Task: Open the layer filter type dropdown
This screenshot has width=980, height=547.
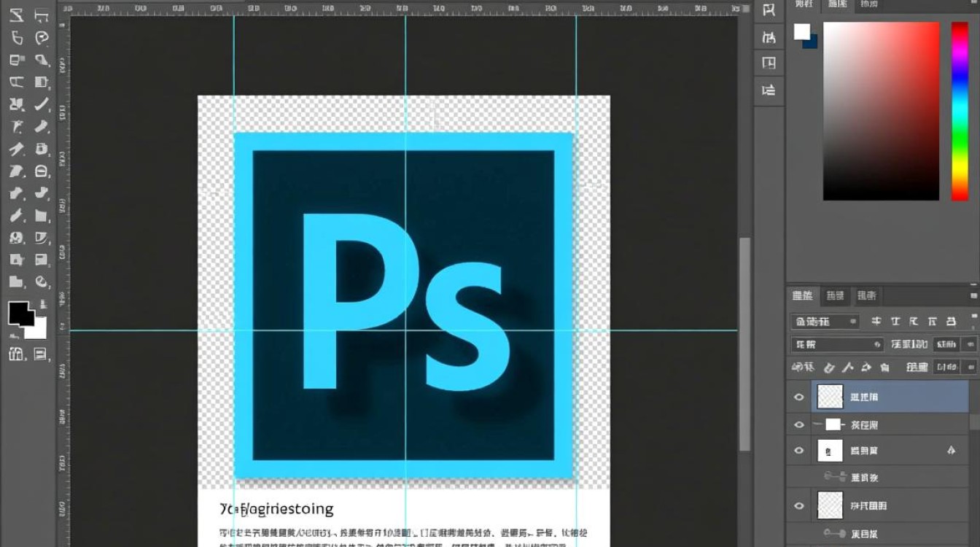Action: 825,322
